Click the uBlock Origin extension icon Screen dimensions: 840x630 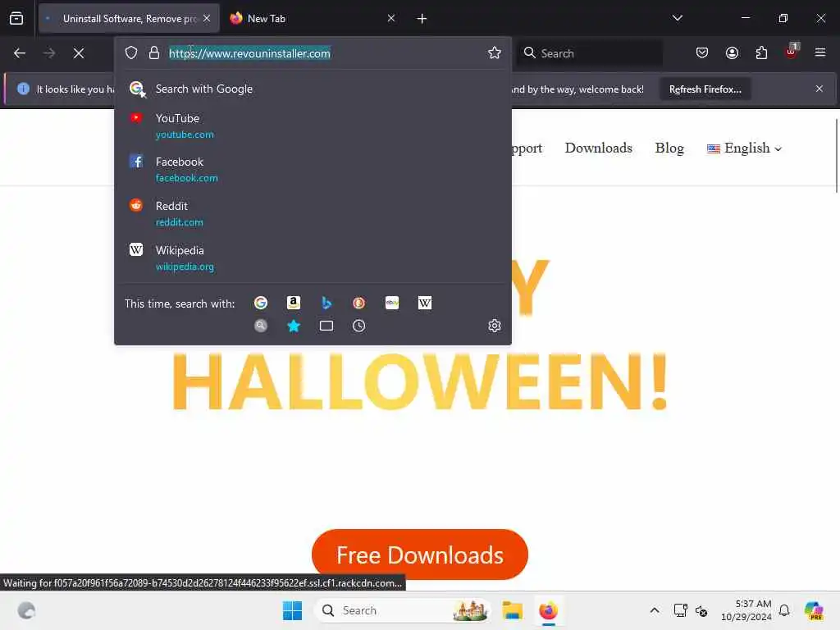[792, 52]
